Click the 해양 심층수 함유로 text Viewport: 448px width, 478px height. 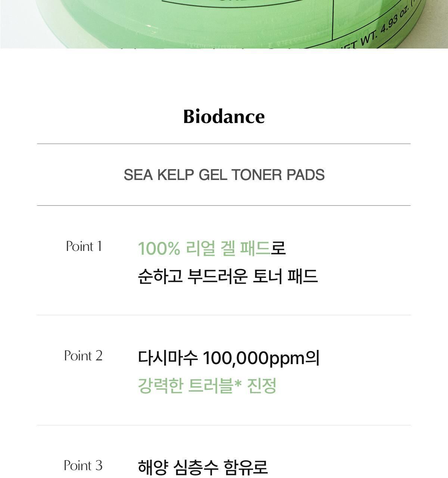(x=203, y=467)
